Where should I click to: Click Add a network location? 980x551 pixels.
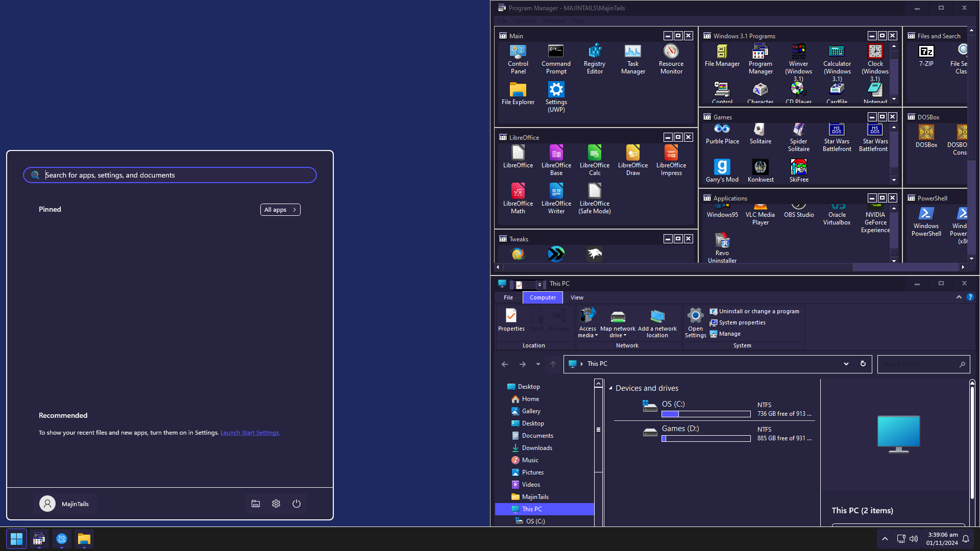657,323
